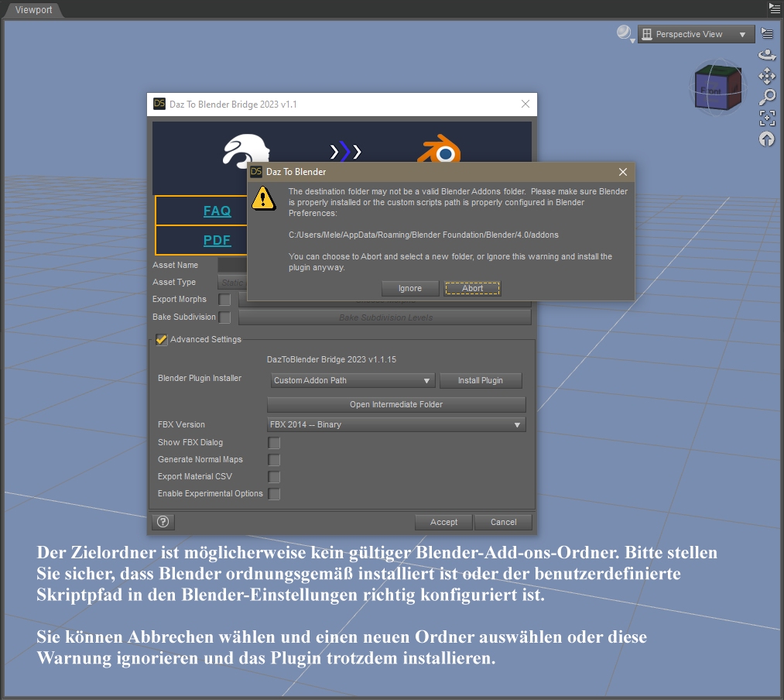Click the Bake Subdivision Levels button
Image resolution: width=784 pixels, height=700 pixels.
coord(385,317)
